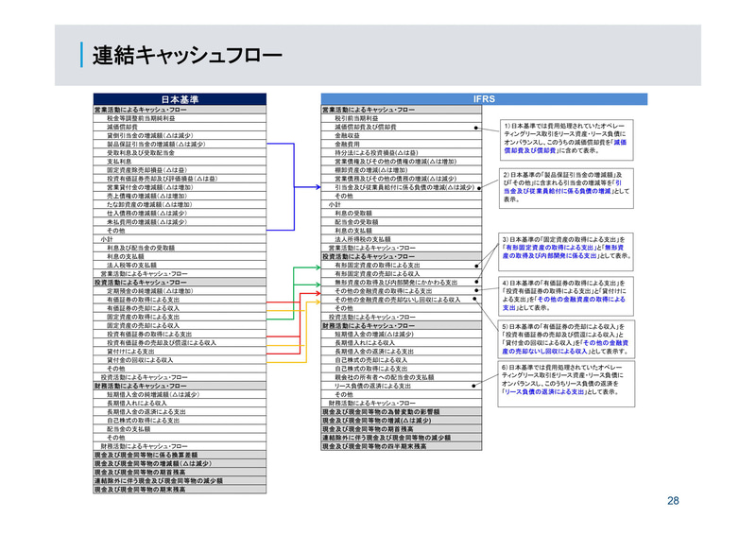Select the IFRS table header
This screenshot has height=535, width=756.
coord(484,99)
